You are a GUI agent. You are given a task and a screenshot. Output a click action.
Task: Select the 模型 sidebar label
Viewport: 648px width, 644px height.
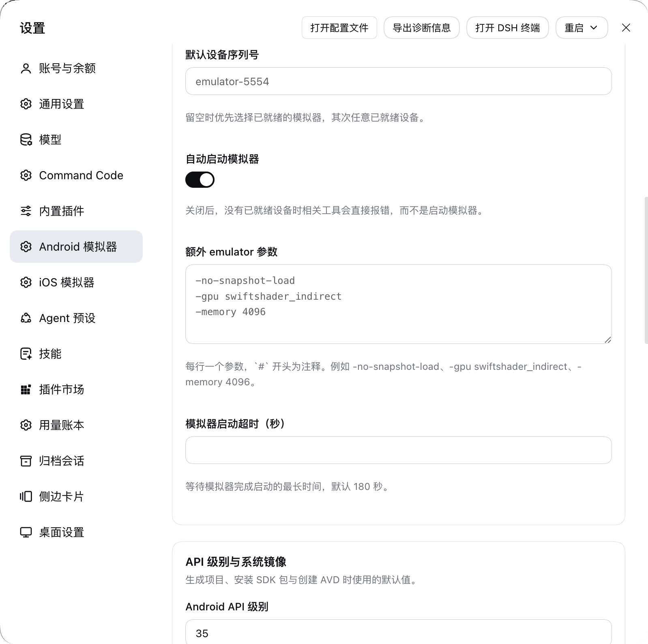[x=50, y=140]
